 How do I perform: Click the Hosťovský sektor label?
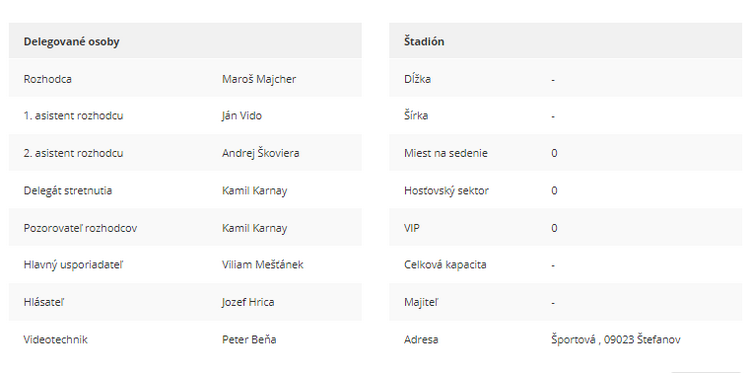[446, 190]
